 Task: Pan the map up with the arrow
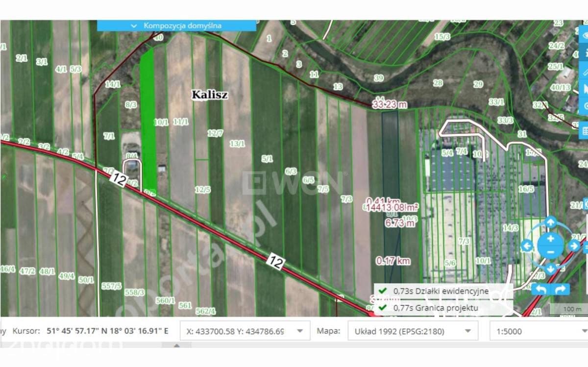(550, 222)
